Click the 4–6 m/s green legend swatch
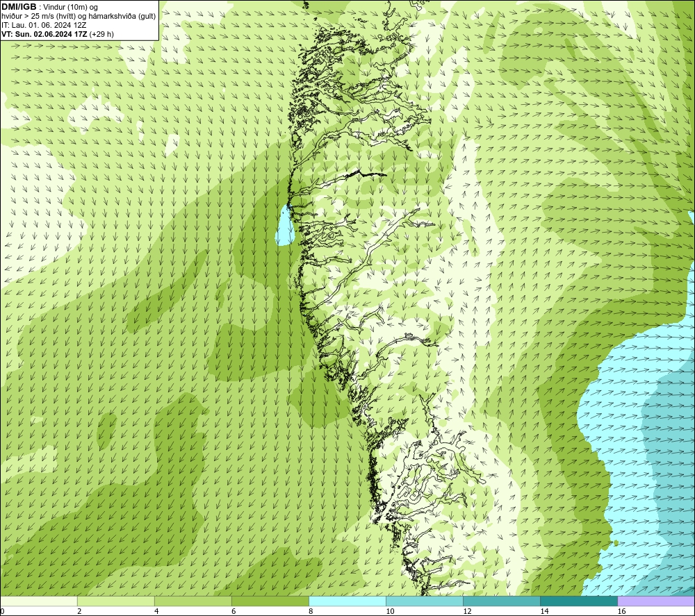This screenshot has height=616, width=695. coord(193,601)
